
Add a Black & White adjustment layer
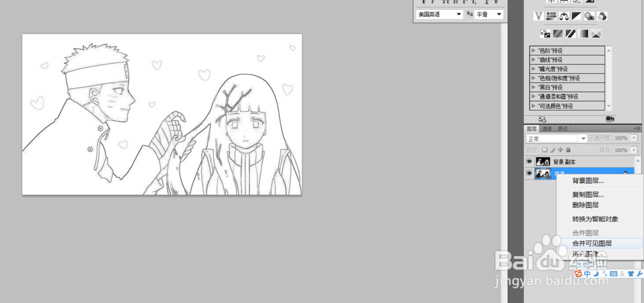click(x=577, y=16)
